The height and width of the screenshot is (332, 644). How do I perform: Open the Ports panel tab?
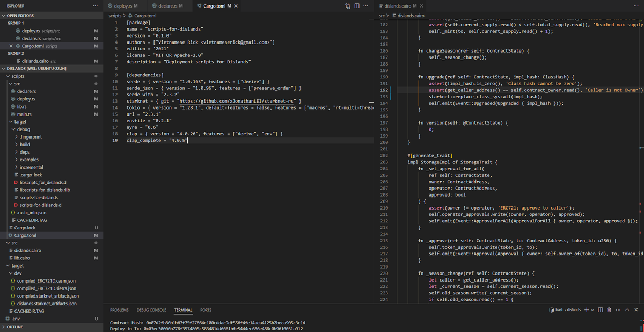206,310
